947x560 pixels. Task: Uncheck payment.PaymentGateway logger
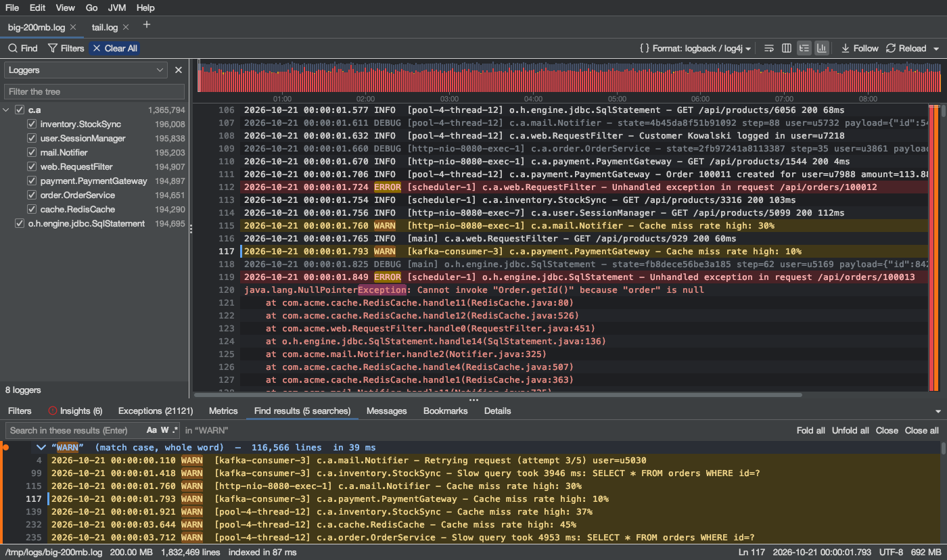pos(31,181)
